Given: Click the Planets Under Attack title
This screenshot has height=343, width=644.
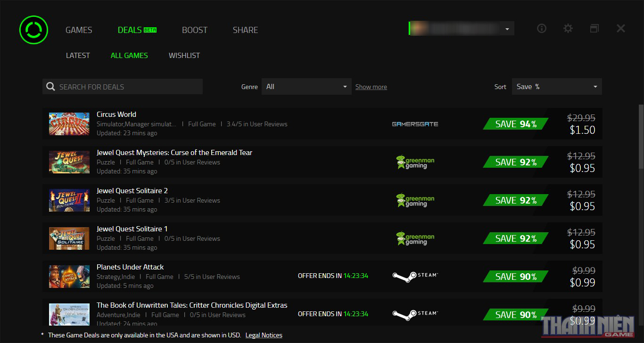Looking at the screenshot, I should tap(130, 267).
